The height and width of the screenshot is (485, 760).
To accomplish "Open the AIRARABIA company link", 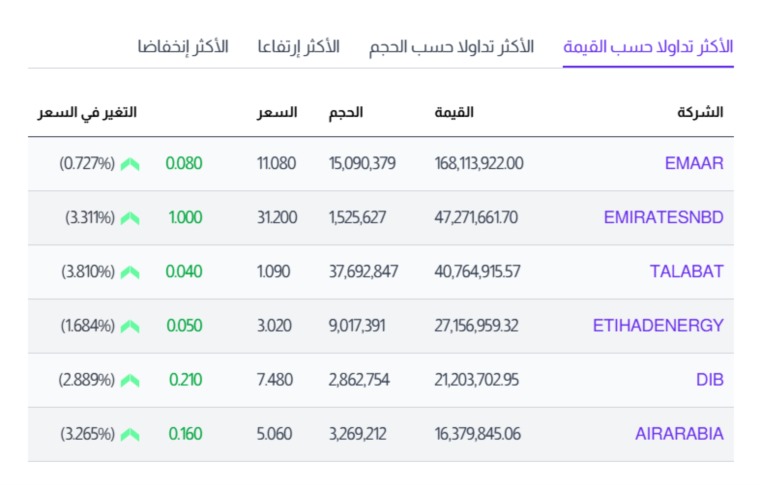I will [680, 434].
